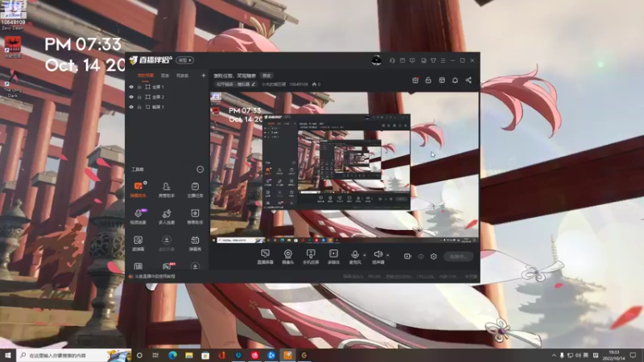Click the record video icon in bottom bar

pos(407,256)
